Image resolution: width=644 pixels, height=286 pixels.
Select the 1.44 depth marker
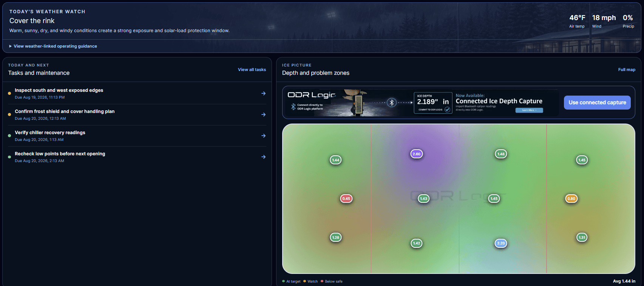click(x=336, y=160)
